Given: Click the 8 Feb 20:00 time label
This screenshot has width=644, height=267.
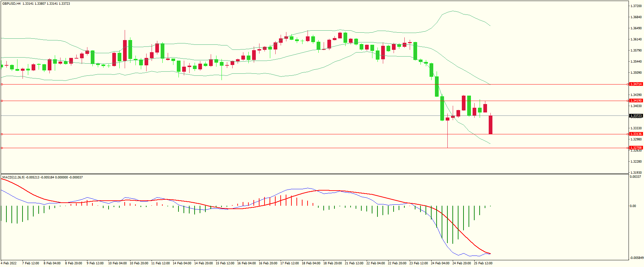Looking at the screenshot, I should 74,263.
